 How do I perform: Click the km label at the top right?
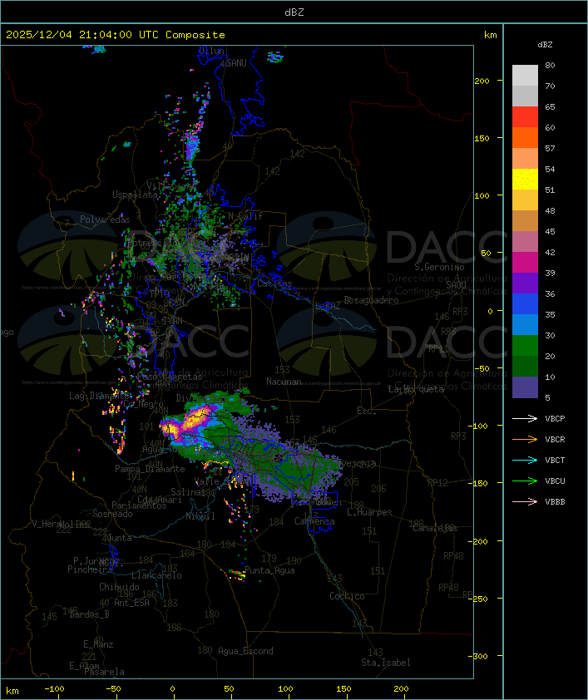pos(490,35)
